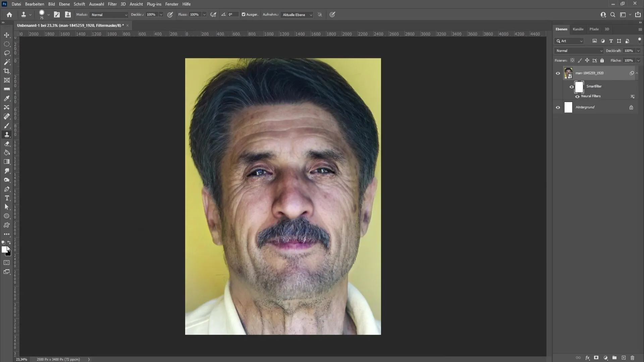Screen dimensions: 644x362
Task: Select the Text tool
Action: (7, 198)
